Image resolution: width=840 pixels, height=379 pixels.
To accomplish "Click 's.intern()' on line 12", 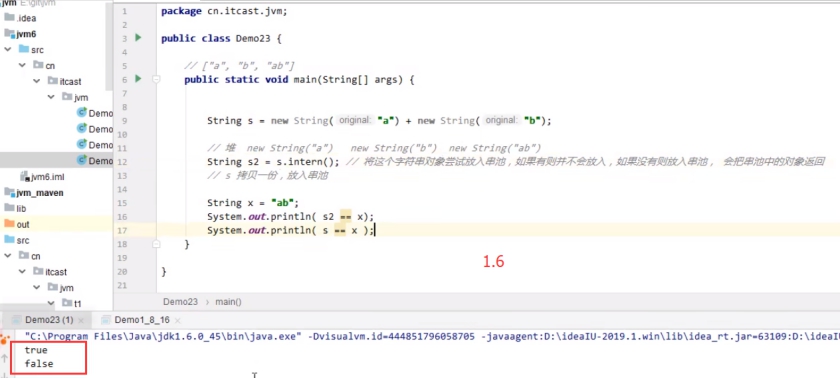I will pos(304,161).
